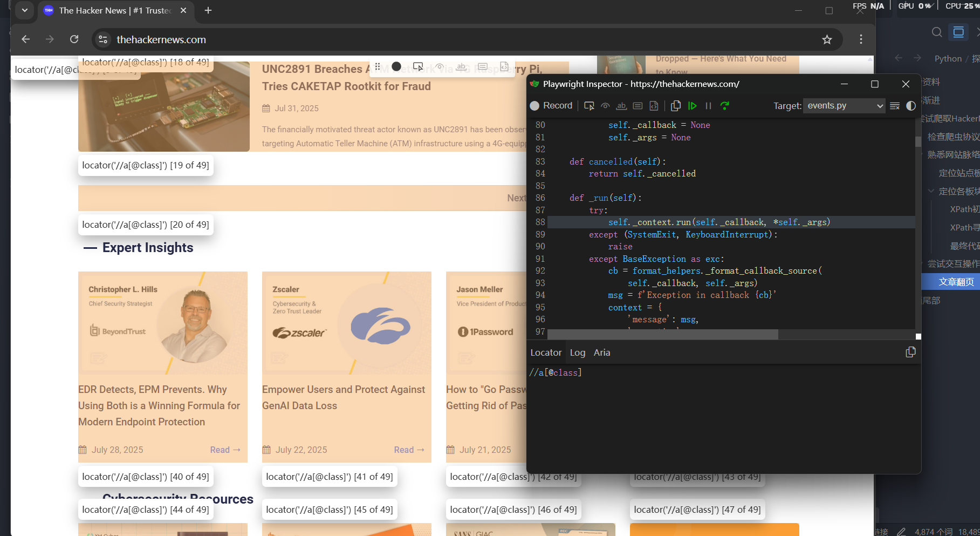
Task: Click the overlay Assert value icon
Action: pos(483,66)
